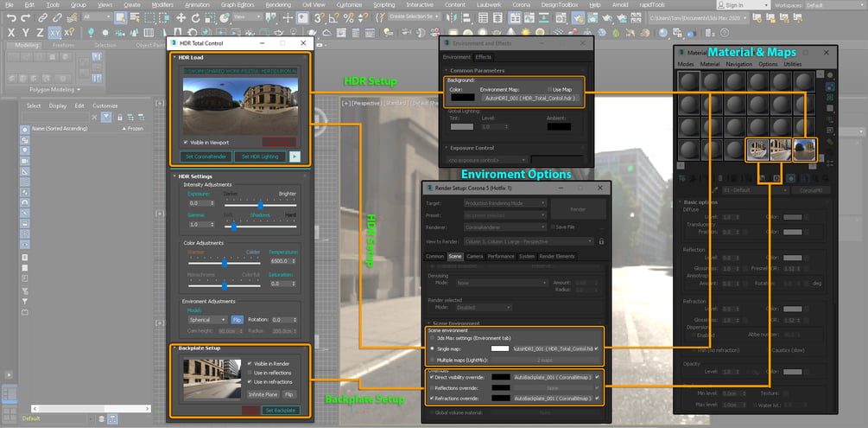Pick the blue sky sphere material slot
Image resolution: width=868 pixels, height=428 pixels.
[x=805, y=150]
